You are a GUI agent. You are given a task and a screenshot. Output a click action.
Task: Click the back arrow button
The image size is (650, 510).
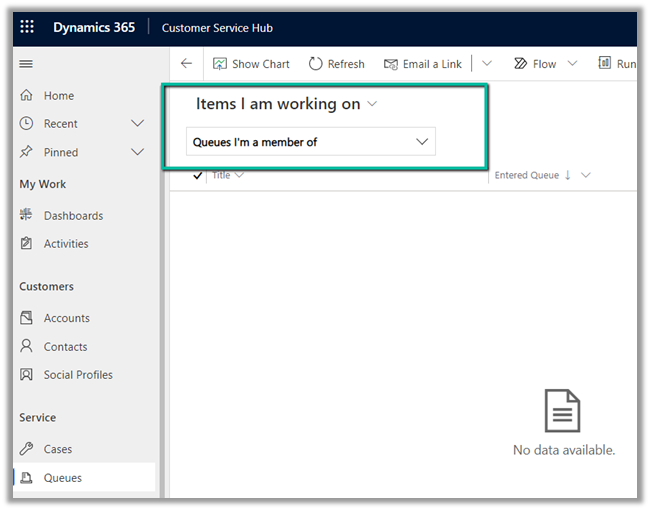pyautogui.click(x=186, y=64)
